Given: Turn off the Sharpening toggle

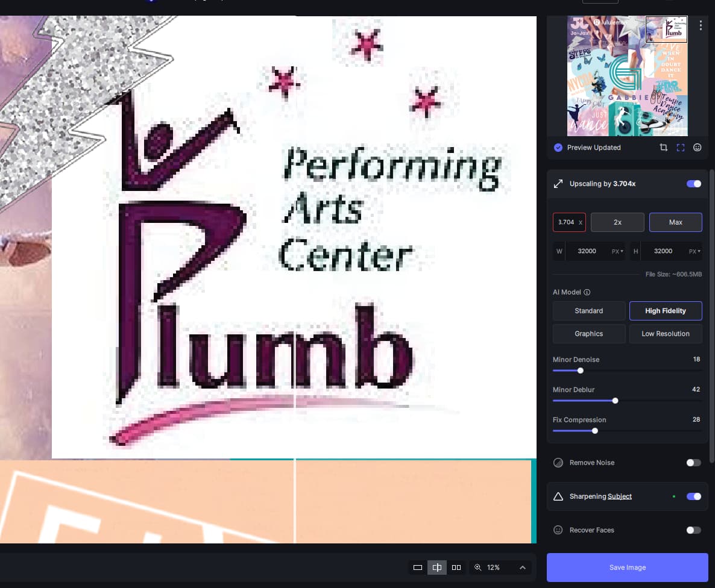Looking at the screenshot, I should click(x=694, y=496).
